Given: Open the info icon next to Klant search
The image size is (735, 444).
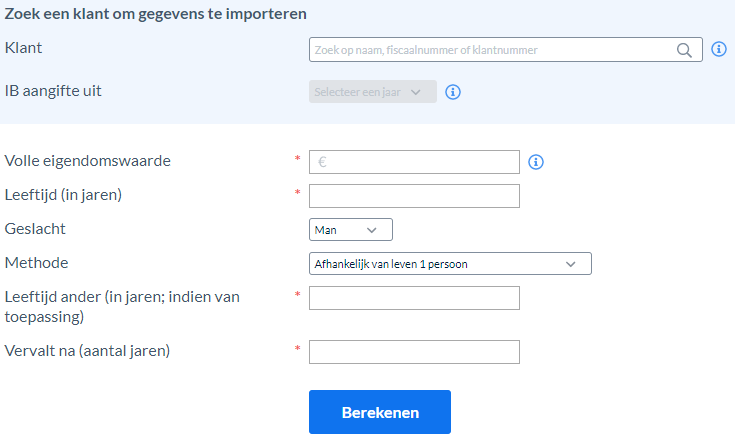Looking at the screenshot, I should coord(719,49).
